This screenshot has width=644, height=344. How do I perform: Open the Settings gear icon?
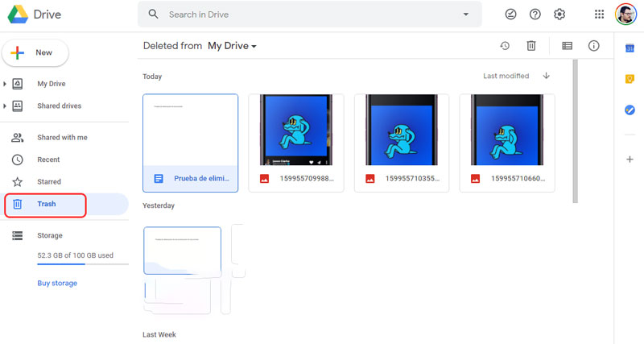559,15
